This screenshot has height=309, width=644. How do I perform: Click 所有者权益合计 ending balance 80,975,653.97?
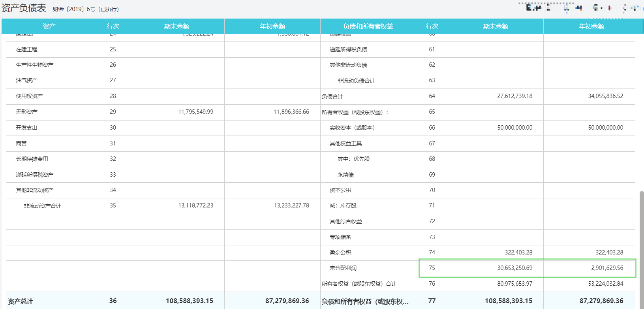point(514,284)
